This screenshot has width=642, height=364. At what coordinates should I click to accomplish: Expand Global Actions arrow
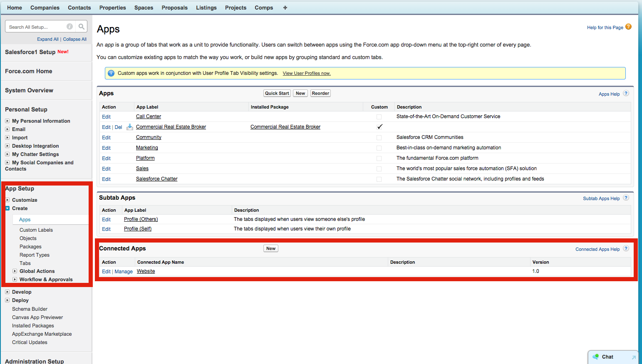click(15, 271)
